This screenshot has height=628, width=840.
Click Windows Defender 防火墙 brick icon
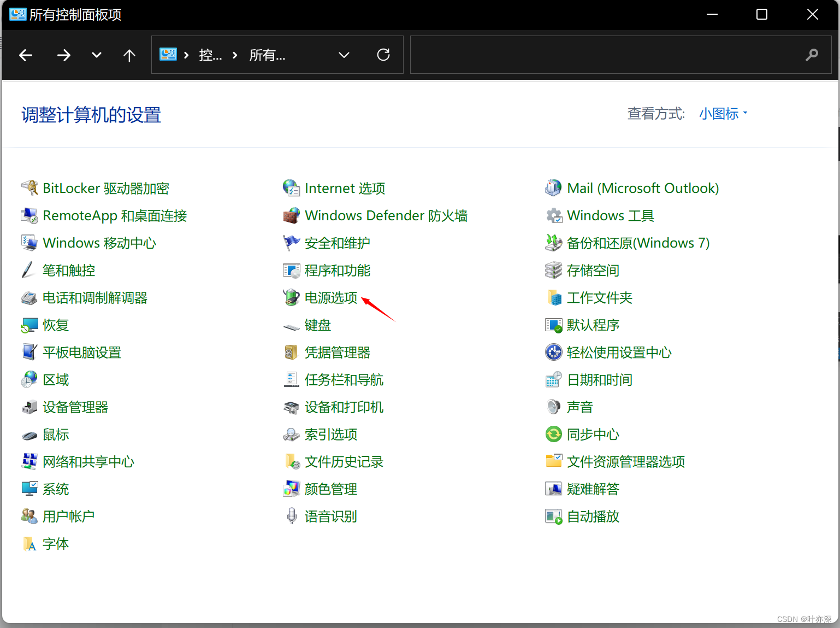coord(291,215)
